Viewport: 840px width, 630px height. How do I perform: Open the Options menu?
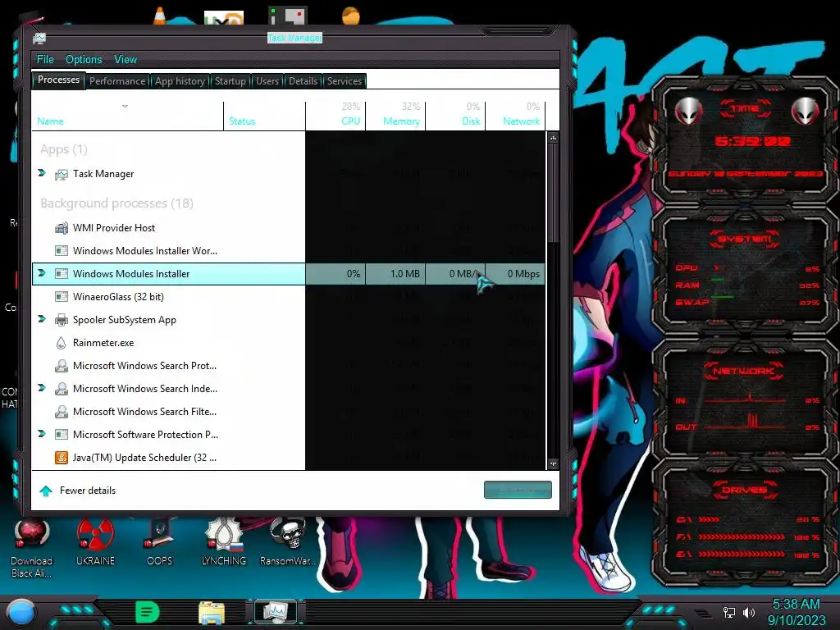coord(84,59)
